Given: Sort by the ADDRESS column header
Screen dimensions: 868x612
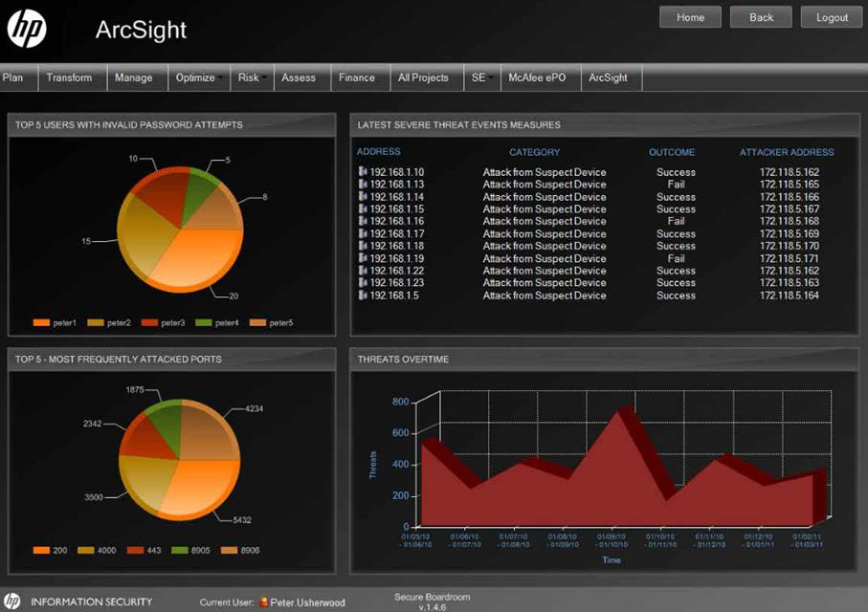Looking at the screenshot, I should 378,151.
